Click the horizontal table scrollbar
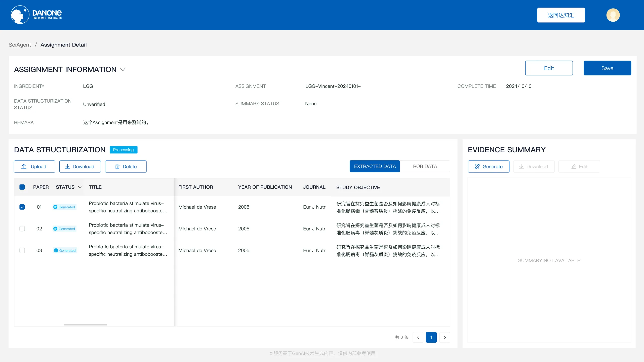644x362 pixels. [x=86, y=325]
